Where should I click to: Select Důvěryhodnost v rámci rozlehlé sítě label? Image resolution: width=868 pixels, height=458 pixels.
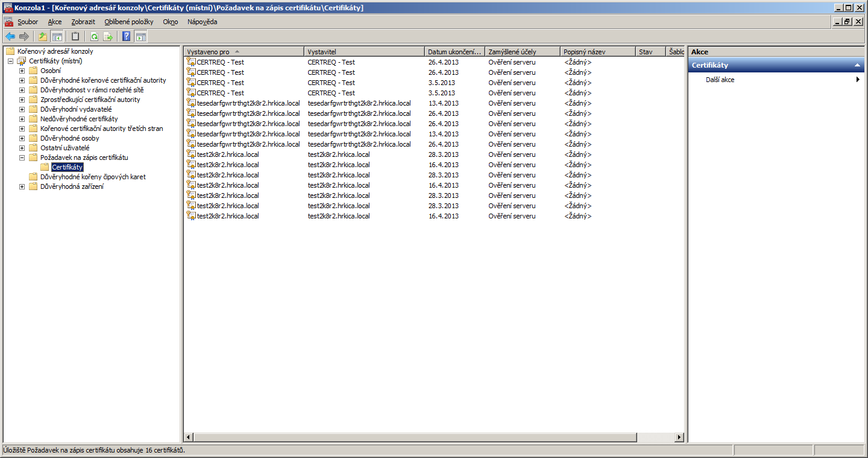click(x=92, y=90)
